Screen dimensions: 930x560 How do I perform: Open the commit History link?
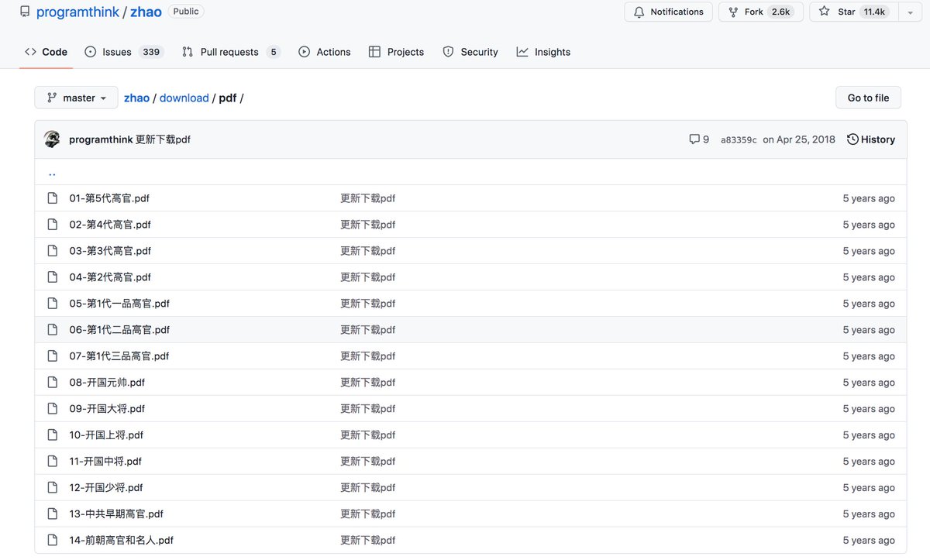tap(871, 139)
